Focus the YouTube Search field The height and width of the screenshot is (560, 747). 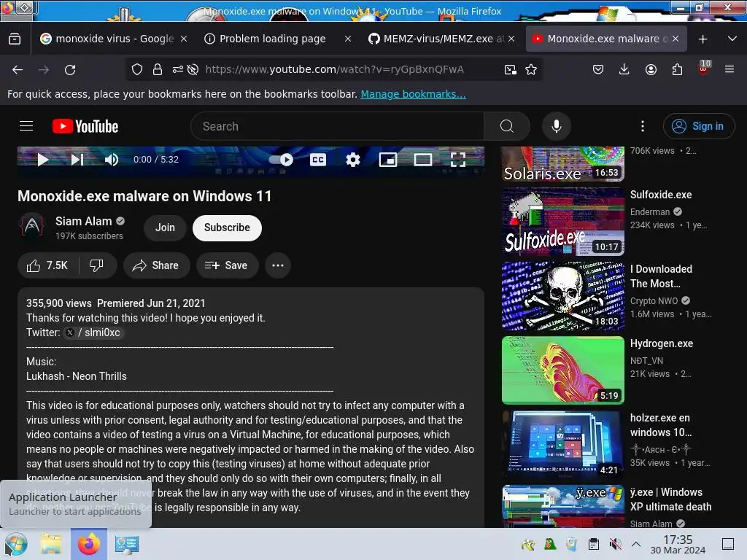click(x=337, y=126)
